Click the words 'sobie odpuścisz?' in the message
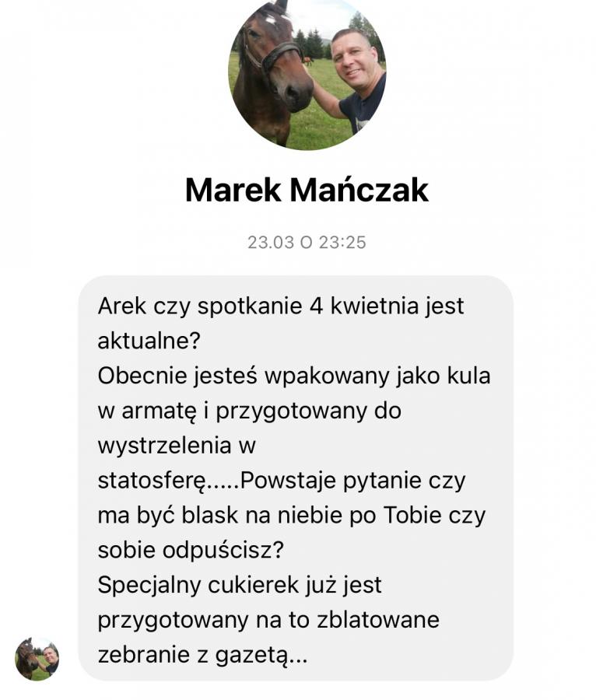The image size is (596, 700). pos(191,551)
